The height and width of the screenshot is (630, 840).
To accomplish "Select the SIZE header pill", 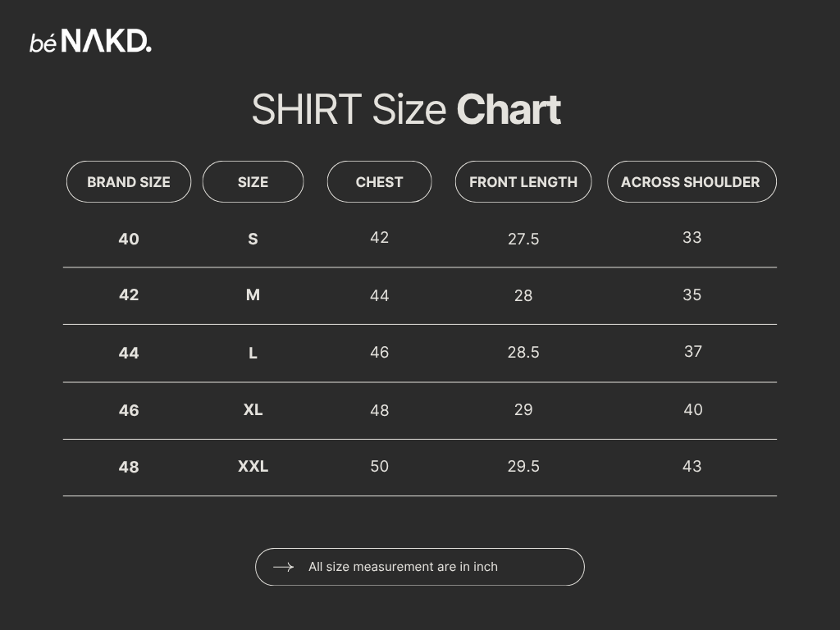I will 253,182.
